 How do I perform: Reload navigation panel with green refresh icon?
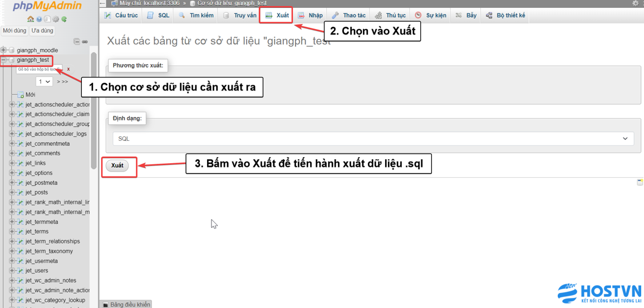(x=64, y=19)
